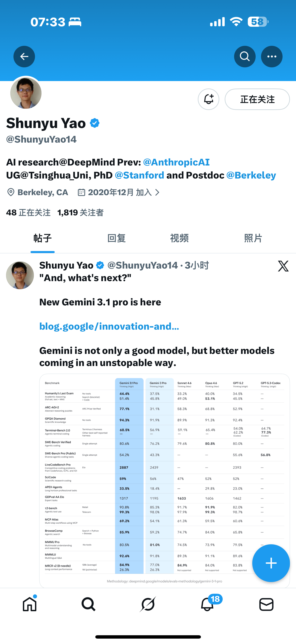Switch to the 照片 photos tab

pos(253,238)
